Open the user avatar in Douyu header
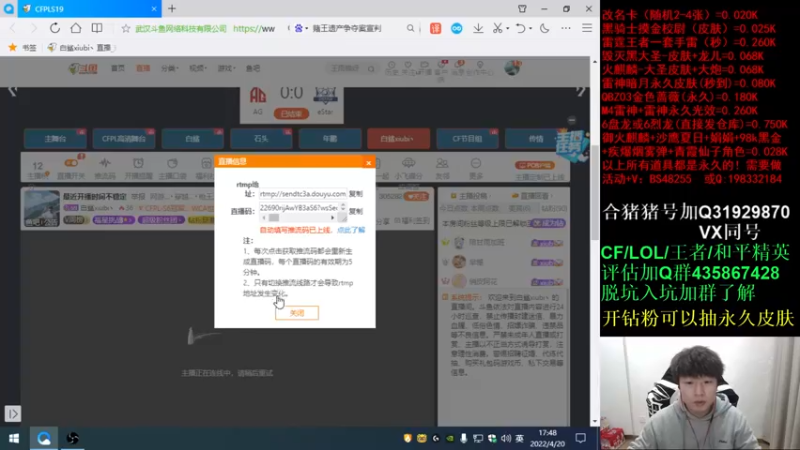This screenshot has width=800, height=450. tap(512, 68)
